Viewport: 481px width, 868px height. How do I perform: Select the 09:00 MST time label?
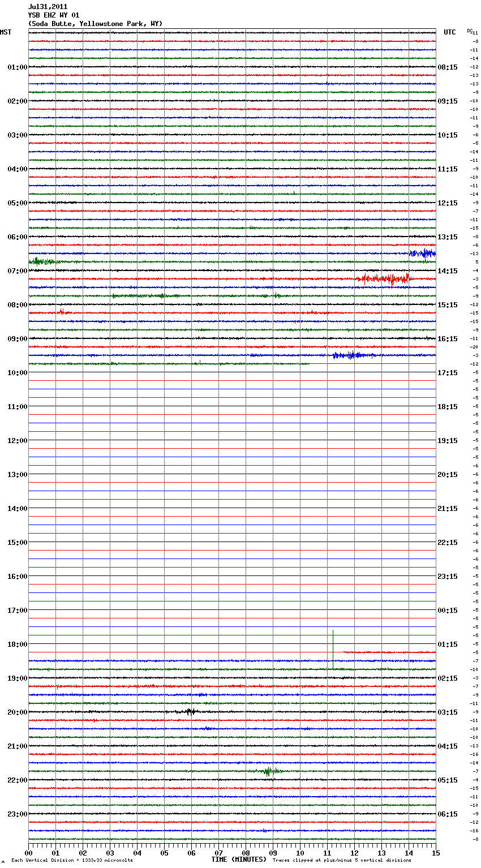(18, 339)
